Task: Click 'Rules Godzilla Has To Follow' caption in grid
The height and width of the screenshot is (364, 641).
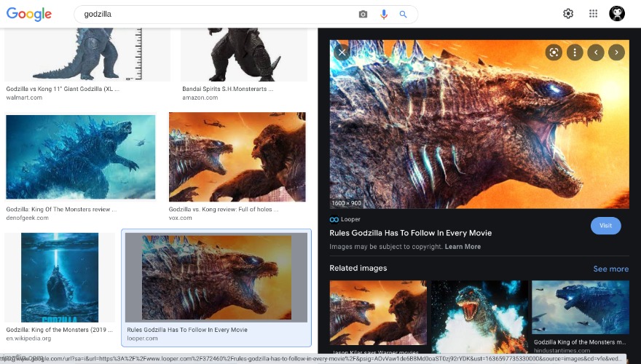Action: (x=186, y=330)
